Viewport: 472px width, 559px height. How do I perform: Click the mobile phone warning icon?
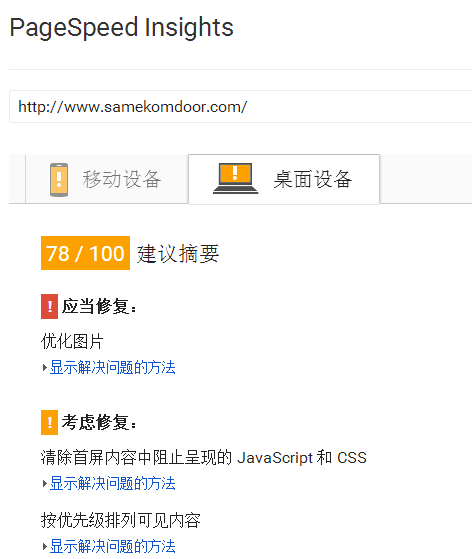(x=59, y=180)
